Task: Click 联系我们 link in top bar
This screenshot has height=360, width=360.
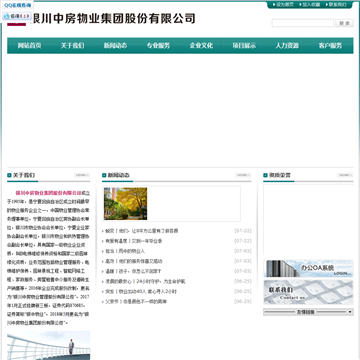Action: [338, 5]
